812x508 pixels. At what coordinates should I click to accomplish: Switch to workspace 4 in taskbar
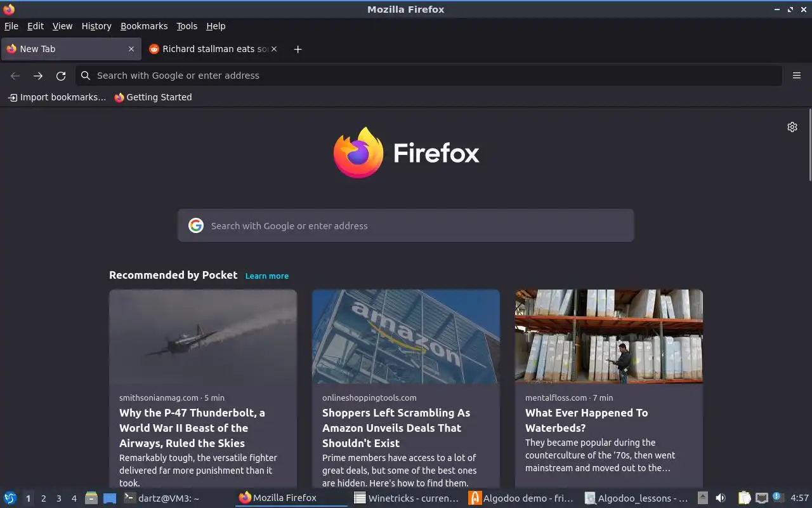tap(74, 498)
